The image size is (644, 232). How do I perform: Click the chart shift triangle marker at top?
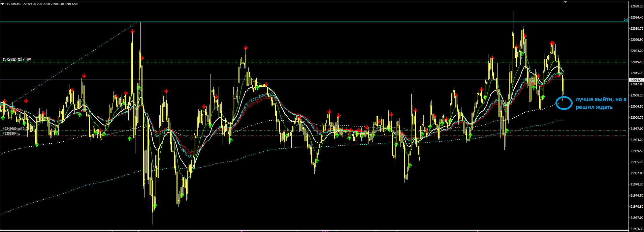566,2
